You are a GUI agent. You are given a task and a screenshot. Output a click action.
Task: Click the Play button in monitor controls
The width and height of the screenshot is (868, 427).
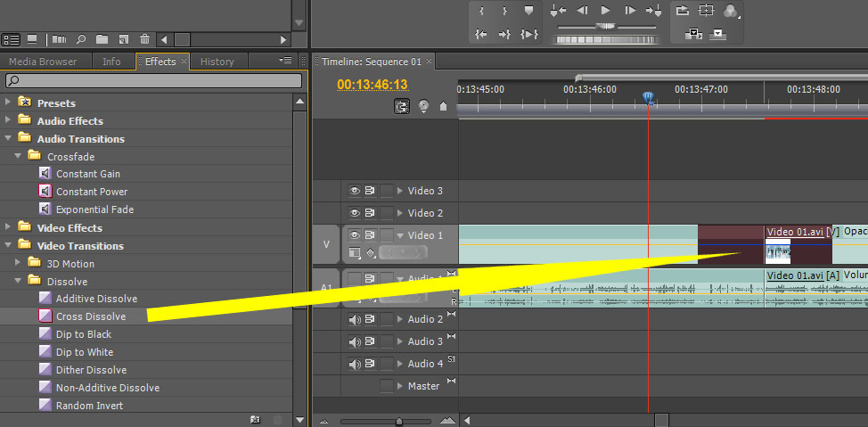pyautogui.click(x=606, y=10)
